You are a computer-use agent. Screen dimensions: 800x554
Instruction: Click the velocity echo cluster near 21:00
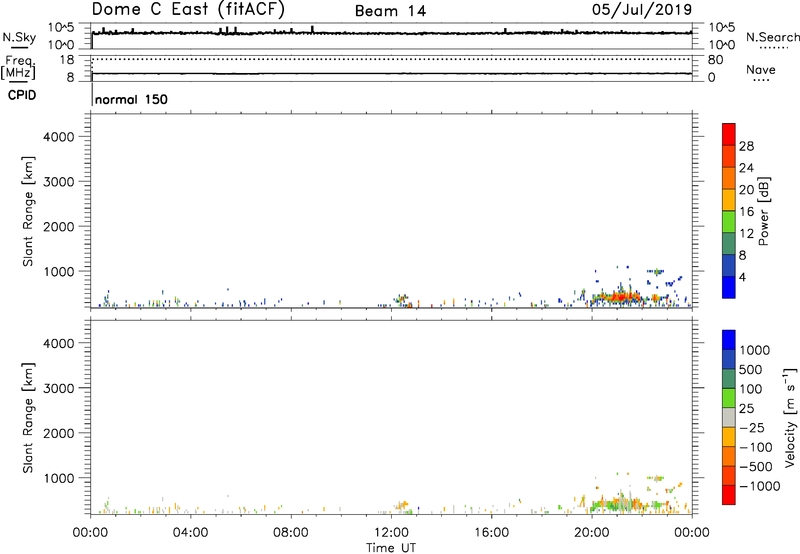point(618,504)
